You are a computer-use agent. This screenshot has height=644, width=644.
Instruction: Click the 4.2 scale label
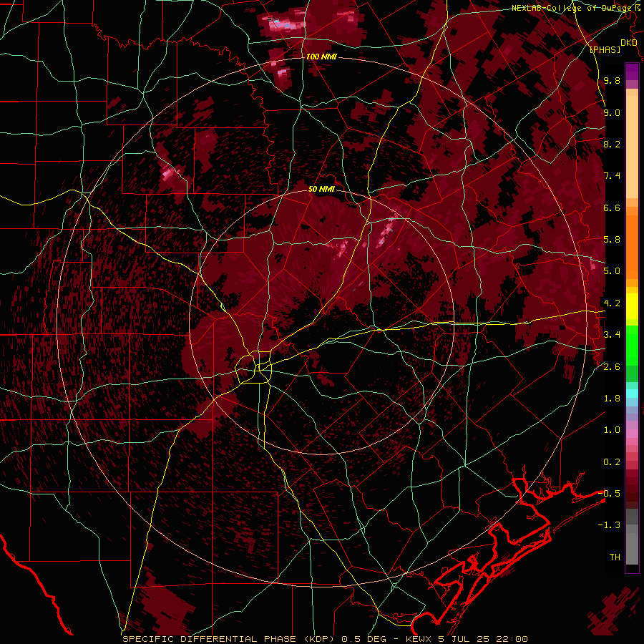tap(612, 303)
